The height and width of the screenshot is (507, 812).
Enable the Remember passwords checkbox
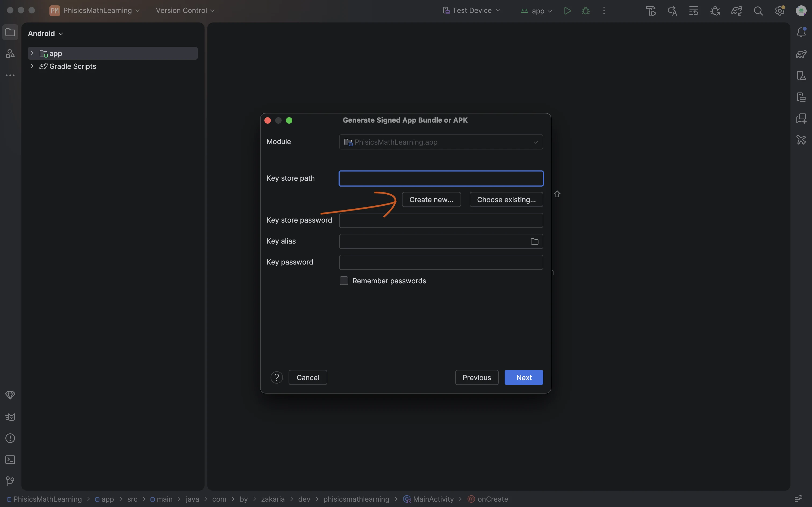pos(344,281)
